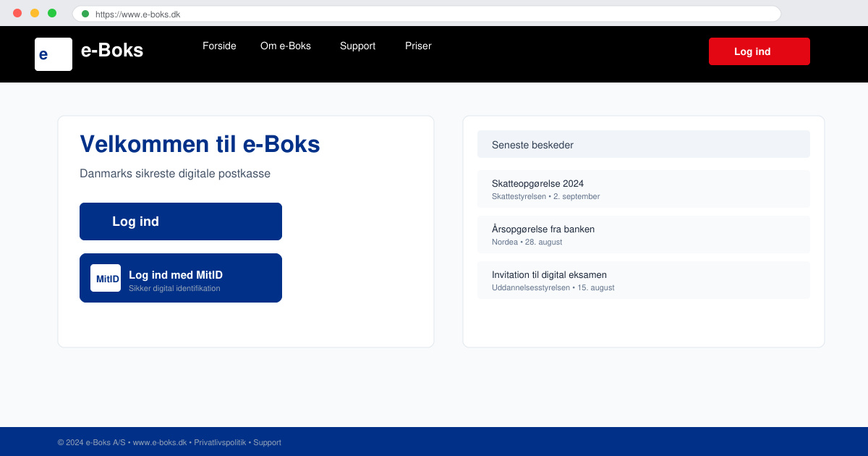The image size is (868, 456).
Task: Click the Danmarks sikreste digitale postkasse subtitle
Action: (175, 174)
